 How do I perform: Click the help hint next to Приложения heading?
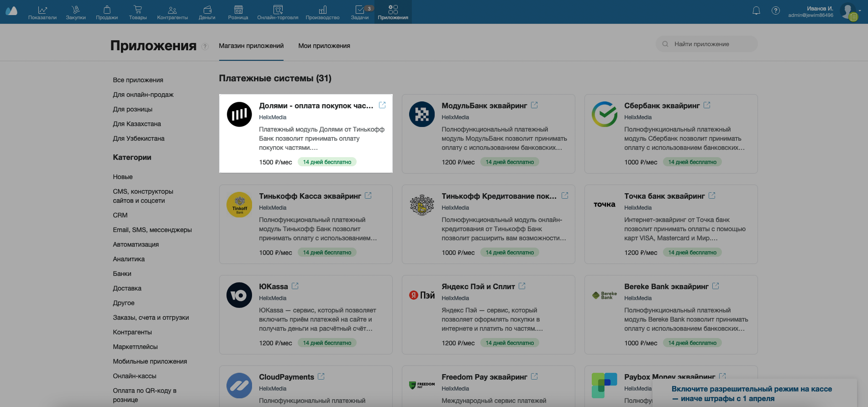[205, 46]
